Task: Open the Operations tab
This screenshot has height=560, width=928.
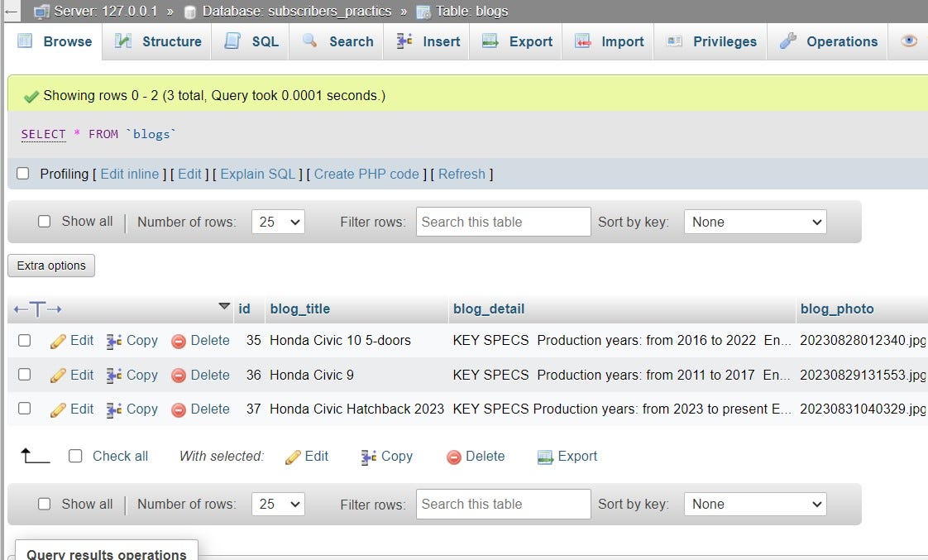Action: [829, 41]
